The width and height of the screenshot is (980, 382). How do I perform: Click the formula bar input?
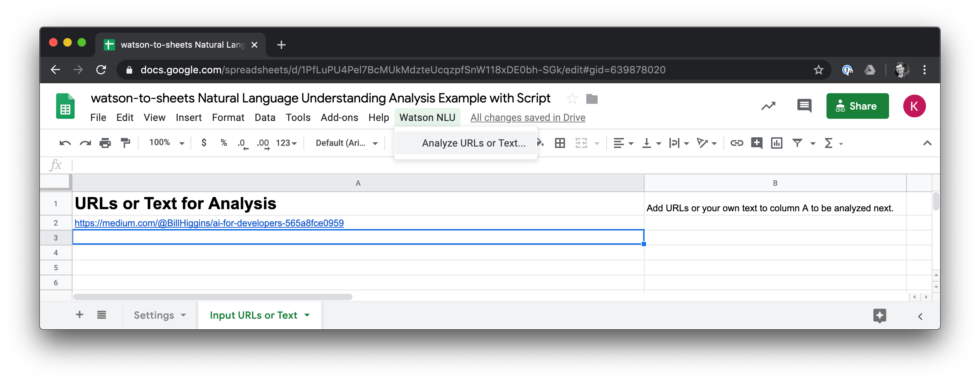coord(505,165)
